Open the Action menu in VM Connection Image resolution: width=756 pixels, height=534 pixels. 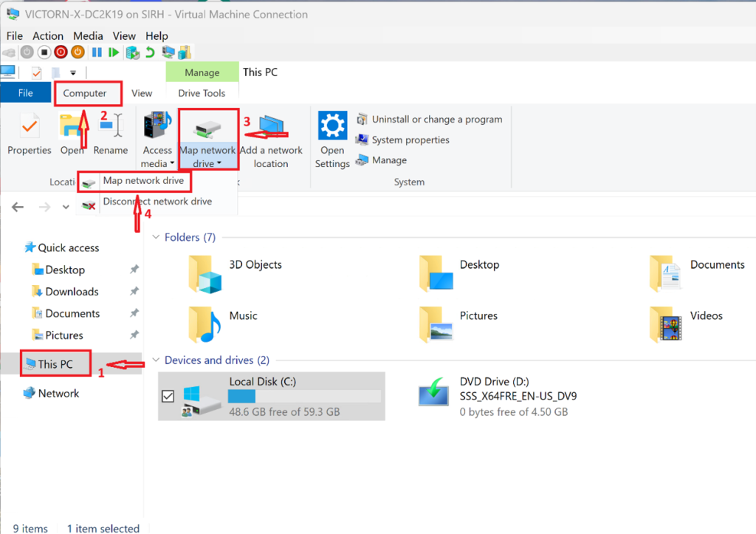click(48, 35)
